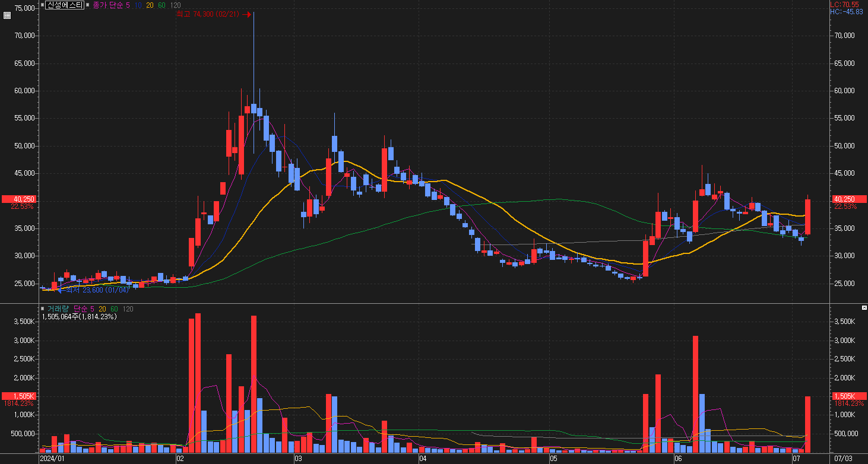
Task: Click the 40,250 current price tag on left axis
Action: pyautogui.click(x=19, y=199)
